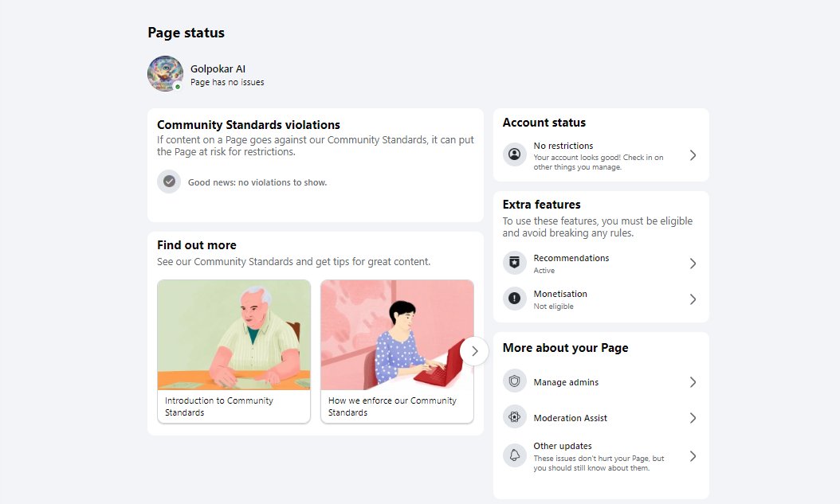Open Recommendations using its chevron arrow

[693, 264]
